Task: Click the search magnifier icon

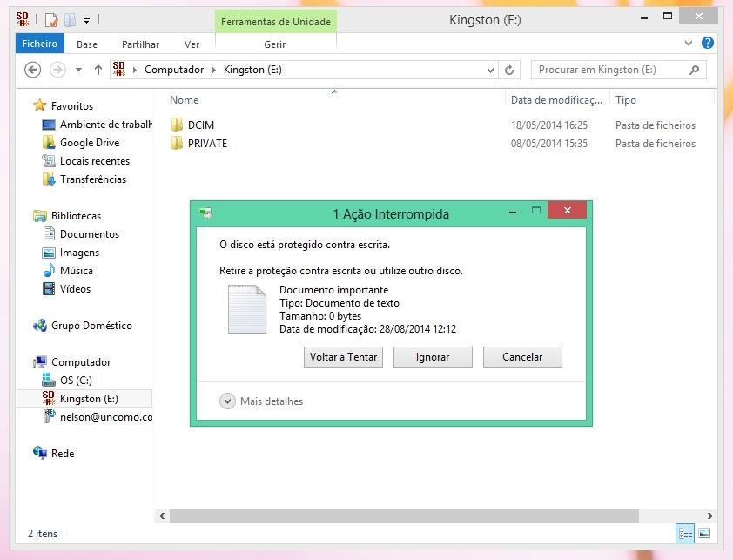Action: (694, 70)
